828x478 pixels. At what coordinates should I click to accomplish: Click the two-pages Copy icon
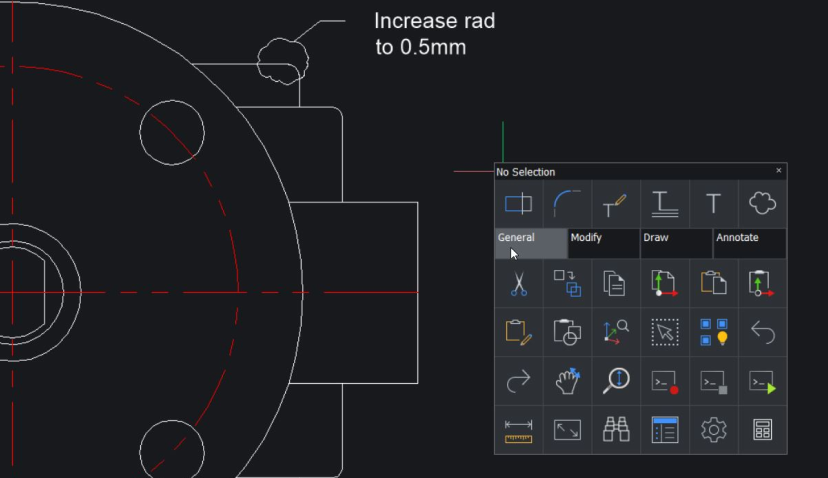click(616, 283)
